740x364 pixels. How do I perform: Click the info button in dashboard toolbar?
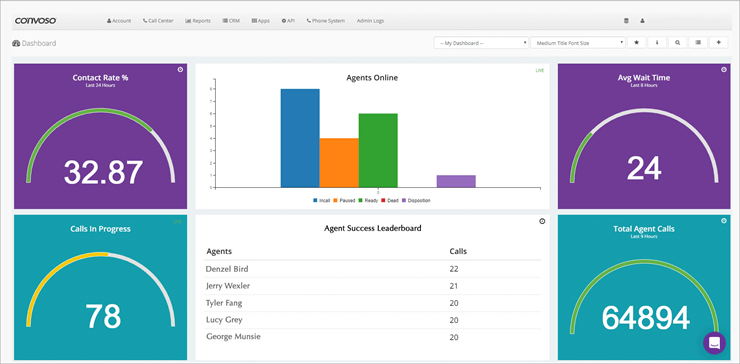657,42
